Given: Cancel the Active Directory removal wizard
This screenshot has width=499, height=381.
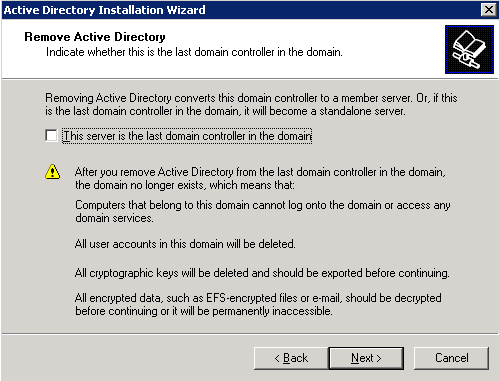Looking at the screenshot, I should click(451, 358).
